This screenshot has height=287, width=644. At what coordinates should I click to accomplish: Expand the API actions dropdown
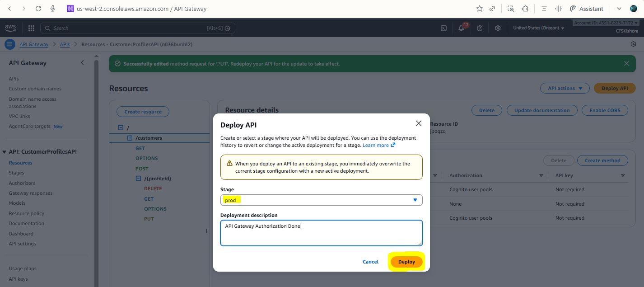(x=565, y=88)
